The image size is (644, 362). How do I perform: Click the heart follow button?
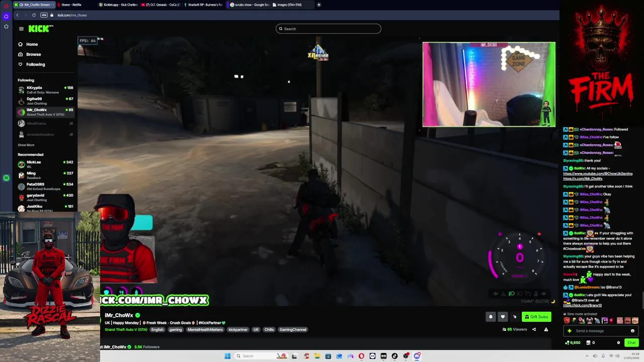click(x=503, y=317)
